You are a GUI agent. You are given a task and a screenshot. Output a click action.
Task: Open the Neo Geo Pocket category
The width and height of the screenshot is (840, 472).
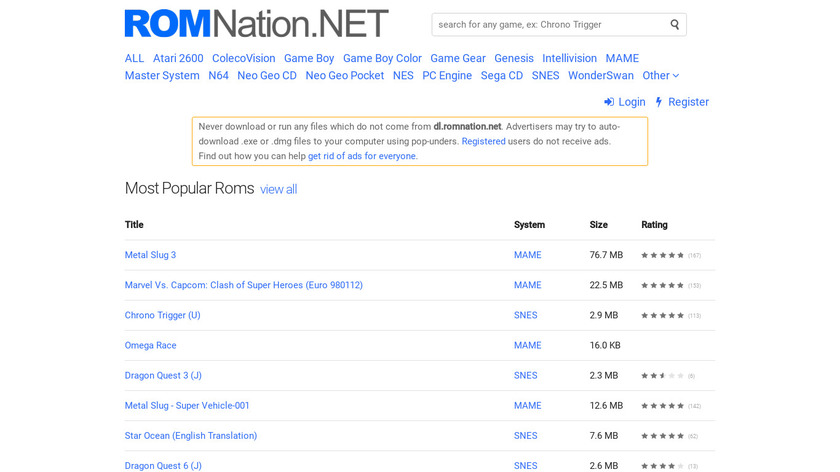344,76
